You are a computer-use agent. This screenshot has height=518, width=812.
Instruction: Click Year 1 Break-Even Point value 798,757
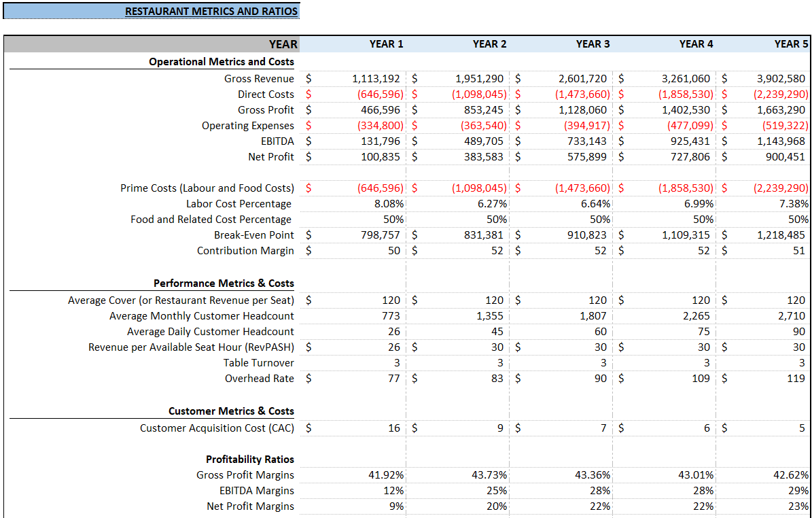(x=380, y=235)
